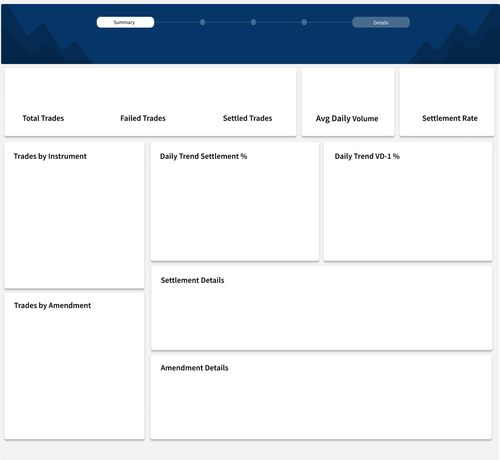Click the Total Trades label

(43, 118)
